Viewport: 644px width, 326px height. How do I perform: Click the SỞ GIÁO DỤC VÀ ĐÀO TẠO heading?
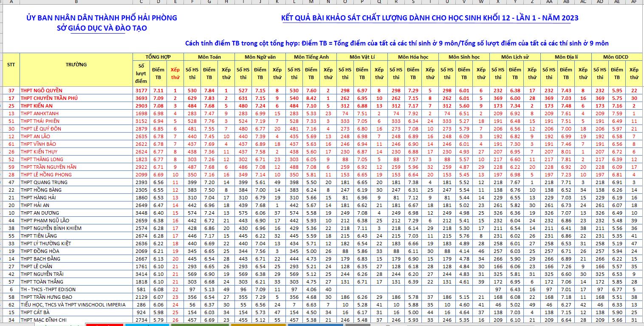coord(102,28)
